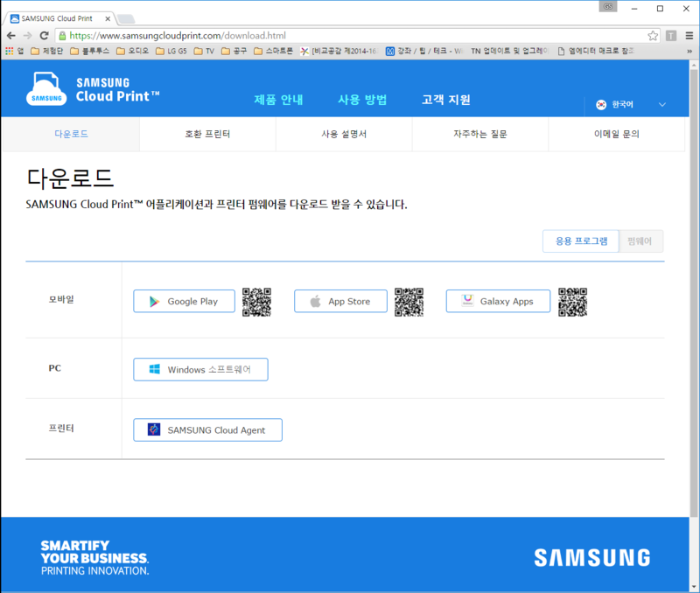Open the LG G5 bookmark folder
700x593 pixels.
[171, 52]
